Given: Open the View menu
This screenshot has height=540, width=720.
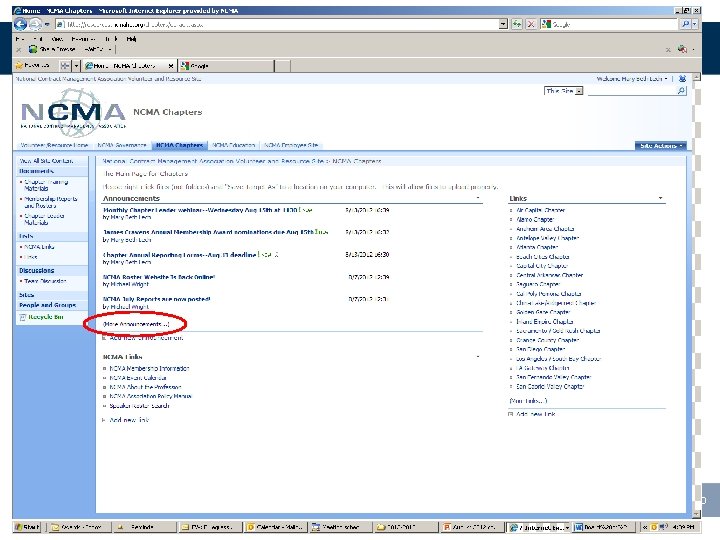Looking at the screenshot, I should [57, 39].
